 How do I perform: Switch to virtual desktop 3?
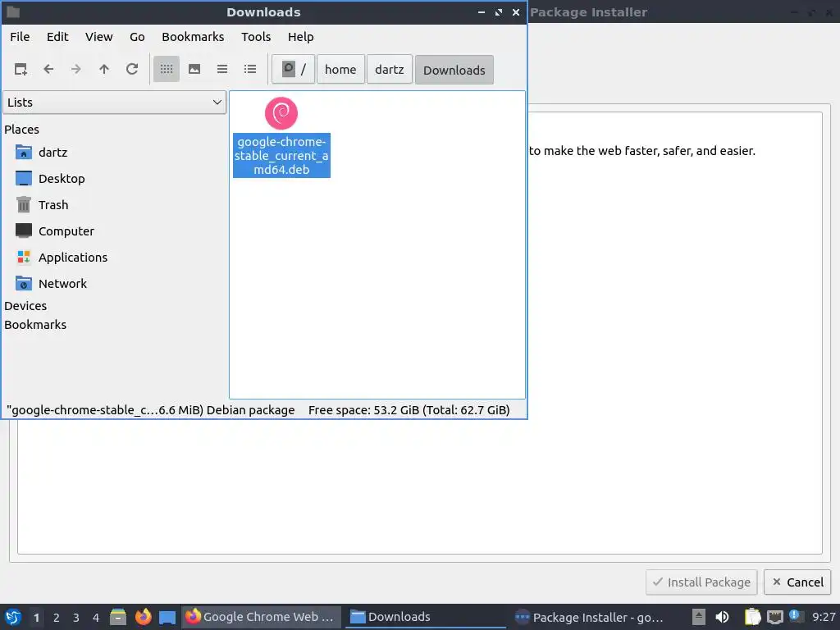76,618
